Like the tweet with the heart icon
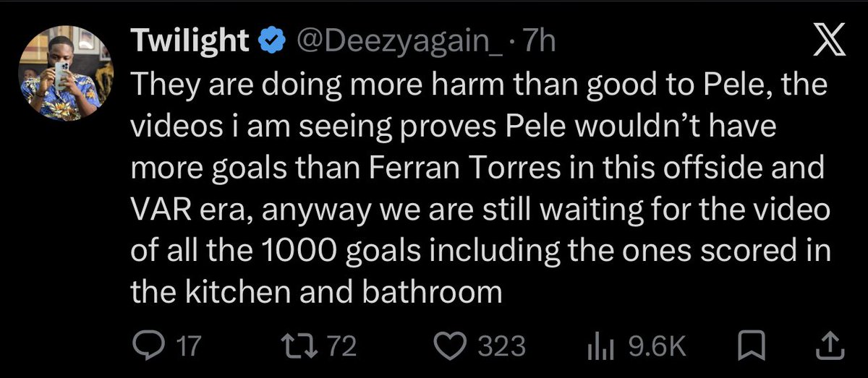Screen dimensions: 868x378 point(454,347)
